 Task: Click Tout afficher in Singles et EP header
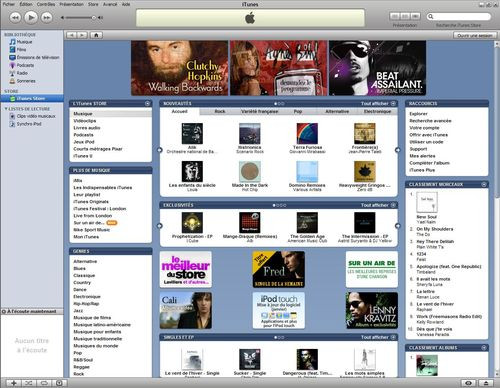pyautogui.click(x=375, y=337)
